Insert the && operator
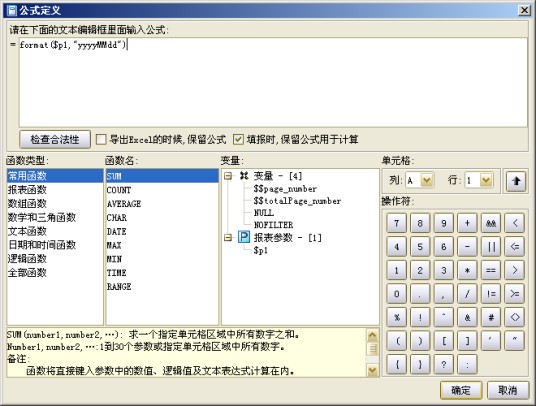Viewport: 536px width, 406px height. pos(491,223)
